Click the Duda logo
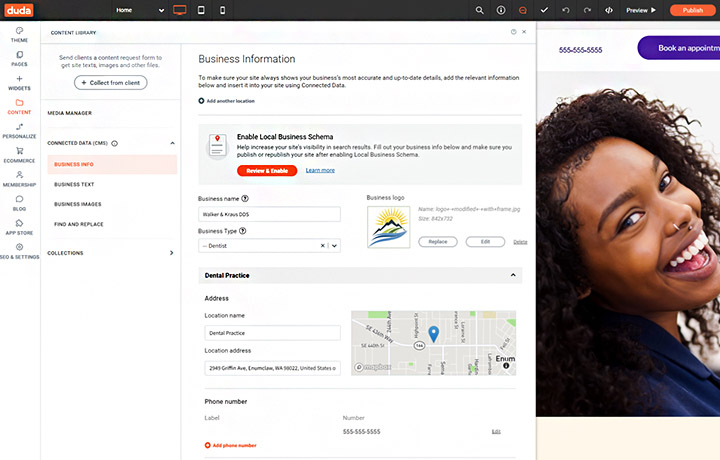This screenshot has height=460, width=720. 19,10
